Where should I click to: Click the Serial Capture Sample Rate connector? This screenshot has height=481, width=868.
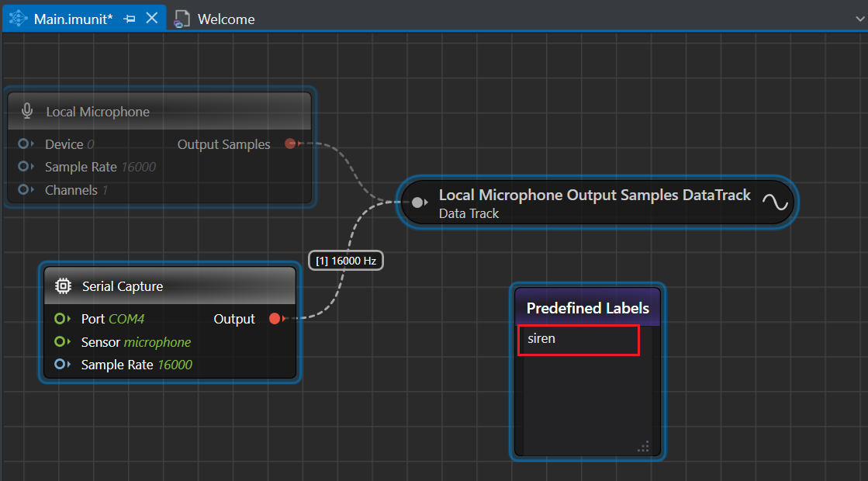(62, 364)
